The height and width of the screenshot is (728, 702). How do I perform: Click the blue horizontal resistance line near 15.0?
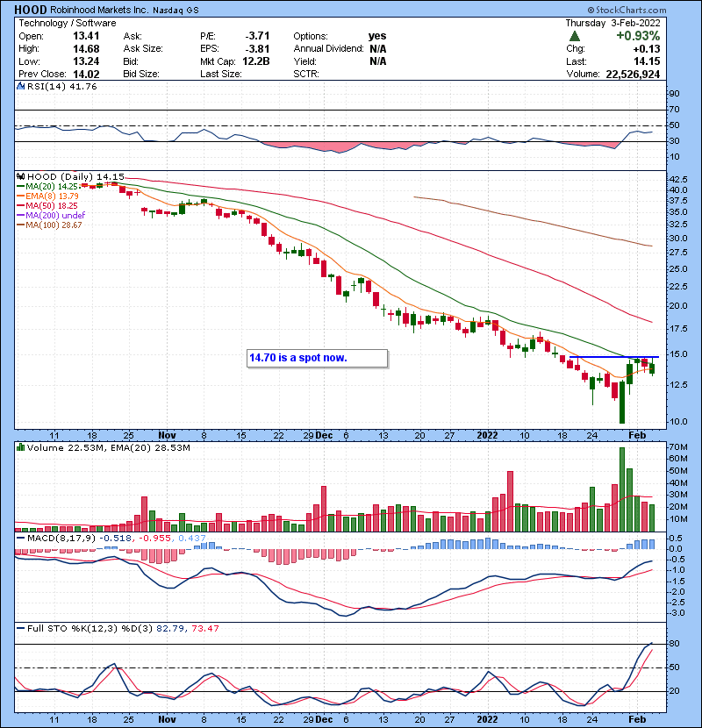click(613, 357)
